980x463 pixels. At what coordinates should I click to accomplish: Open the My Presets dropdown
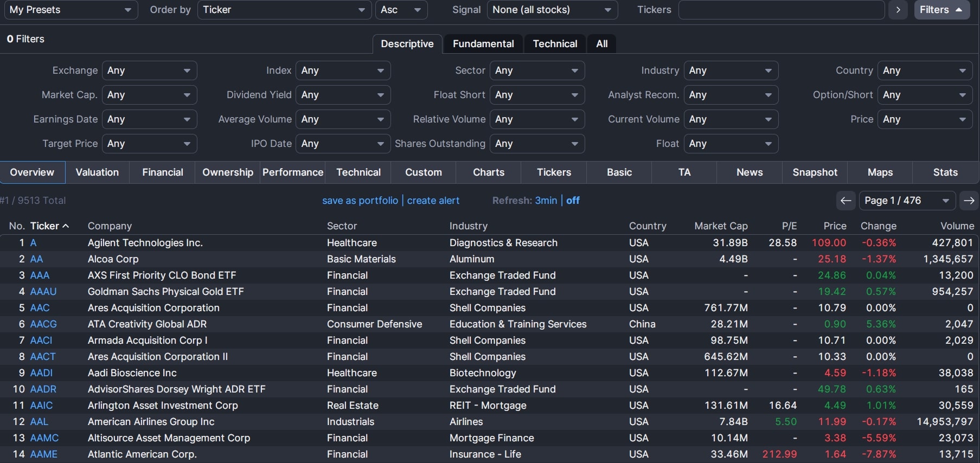[x=70, y=10]
